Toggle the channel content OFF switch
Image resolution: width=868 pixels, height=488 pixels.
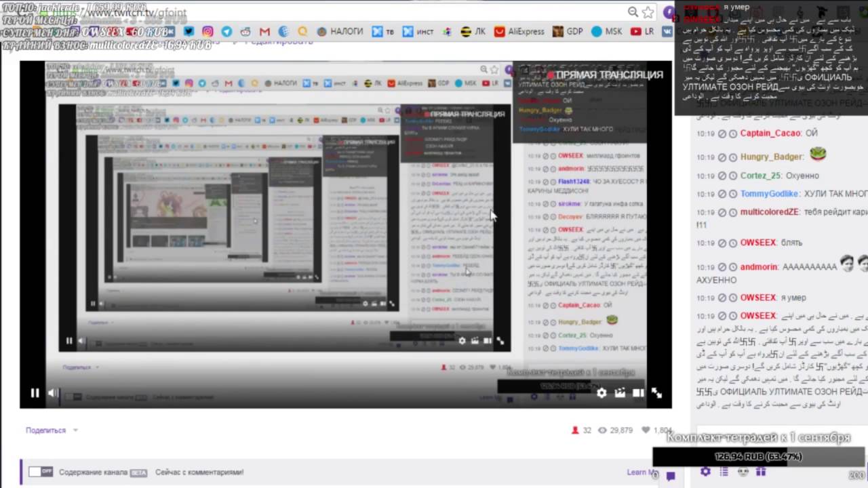point(41,472)
